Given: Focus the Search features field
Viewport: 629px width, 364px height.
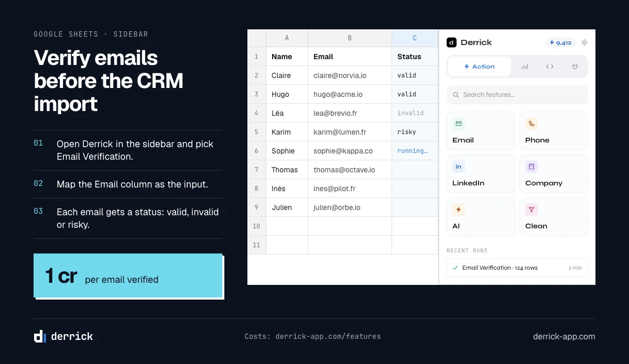Looking at the screenshot, I should 517,95.
